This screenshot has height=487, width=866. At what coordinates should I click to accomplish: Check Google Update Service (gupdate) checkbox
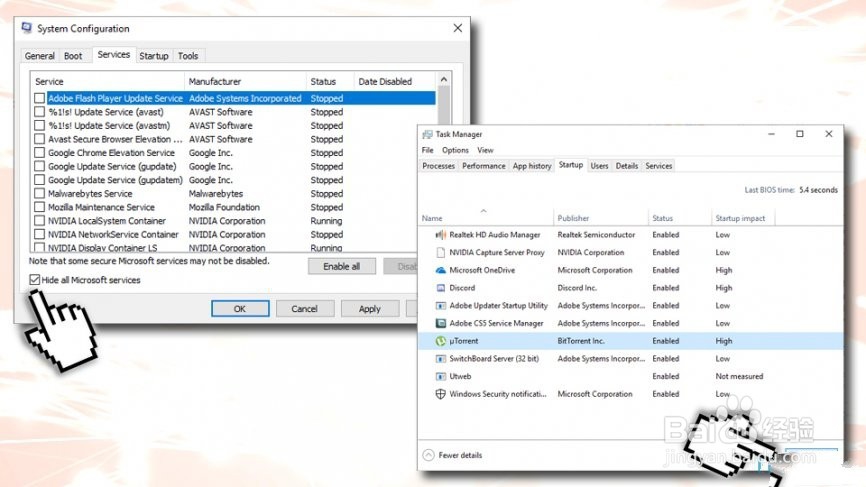[x=39, y=166]
